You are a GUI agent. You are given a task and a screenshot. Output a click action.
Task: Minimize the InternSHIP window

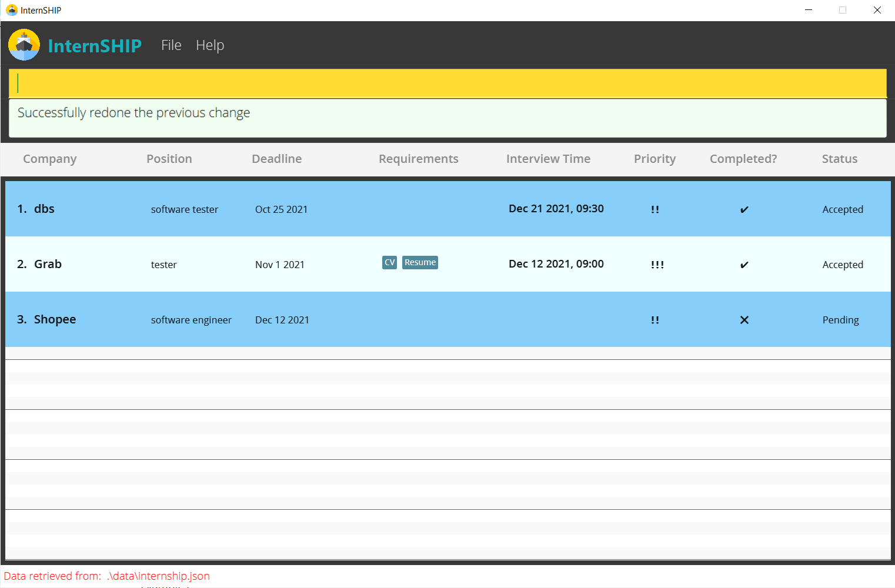[809, 10]
